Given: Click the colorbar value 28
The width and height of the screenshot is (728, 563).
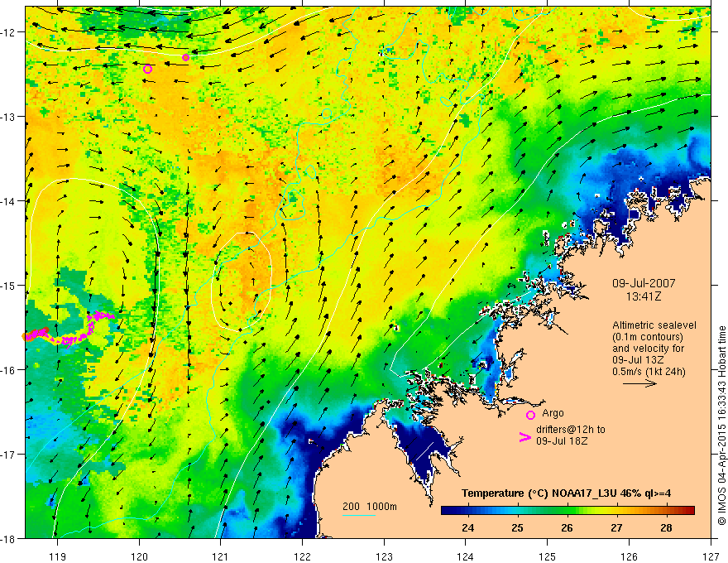Looking at the screenshot, I should pos(666,527).
